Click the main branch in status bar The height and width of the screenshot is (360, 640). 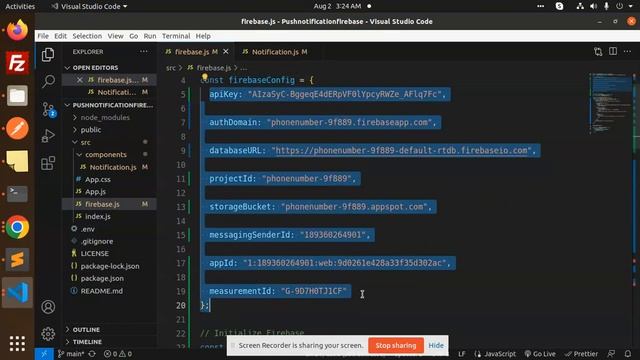click(x=71, y=354)
